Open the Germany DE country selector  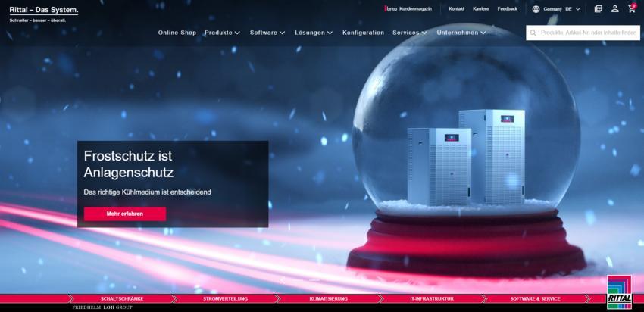(557, 9)
